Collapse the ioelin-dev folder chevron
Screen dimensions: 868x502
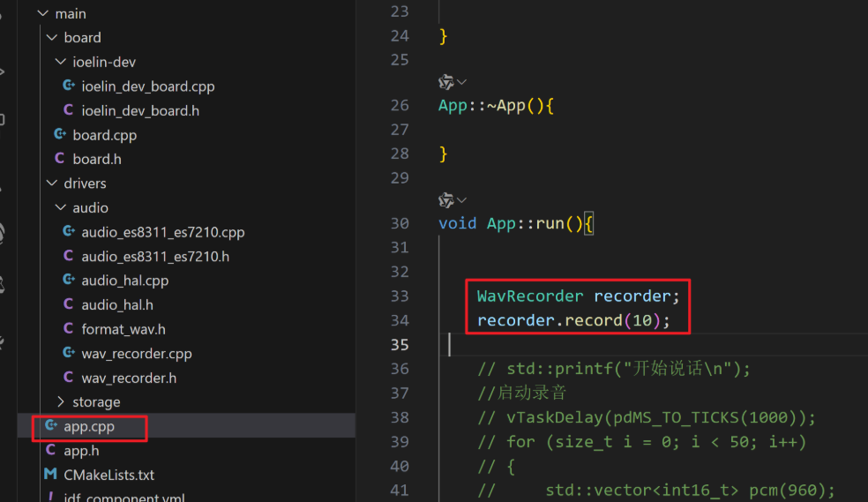click(60, 62)
